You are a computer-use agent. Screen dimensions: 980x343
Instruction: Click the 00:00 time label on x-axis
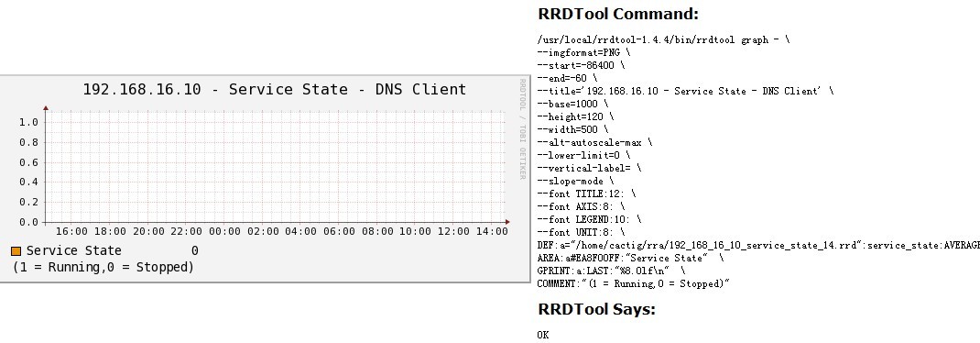(224, 232)
